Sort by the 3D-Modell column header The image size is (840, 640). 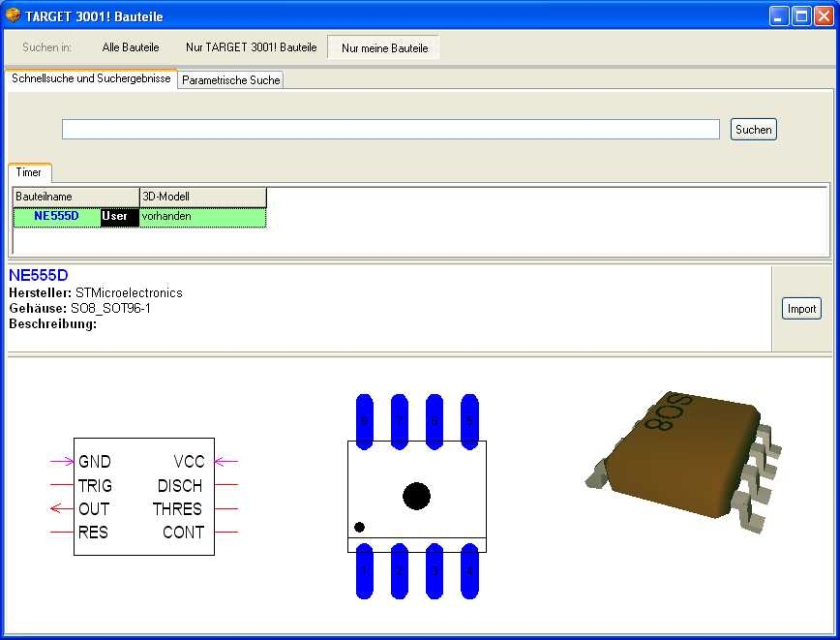(x=202, y=197)
